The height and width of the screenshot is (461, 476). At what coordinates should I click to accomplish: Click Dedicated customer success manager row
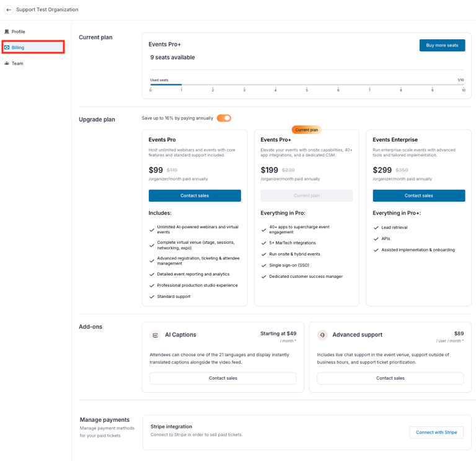(x=302, y=277)
